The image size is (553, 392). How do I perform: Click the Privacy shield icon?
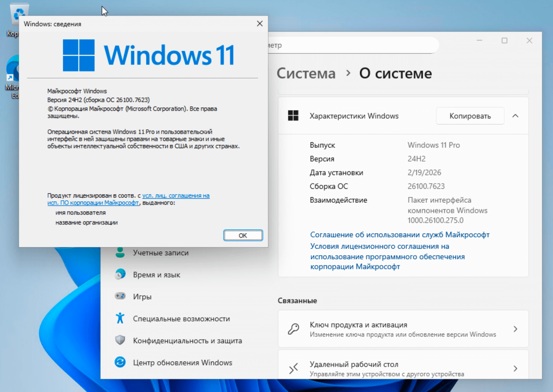[120, 340]
